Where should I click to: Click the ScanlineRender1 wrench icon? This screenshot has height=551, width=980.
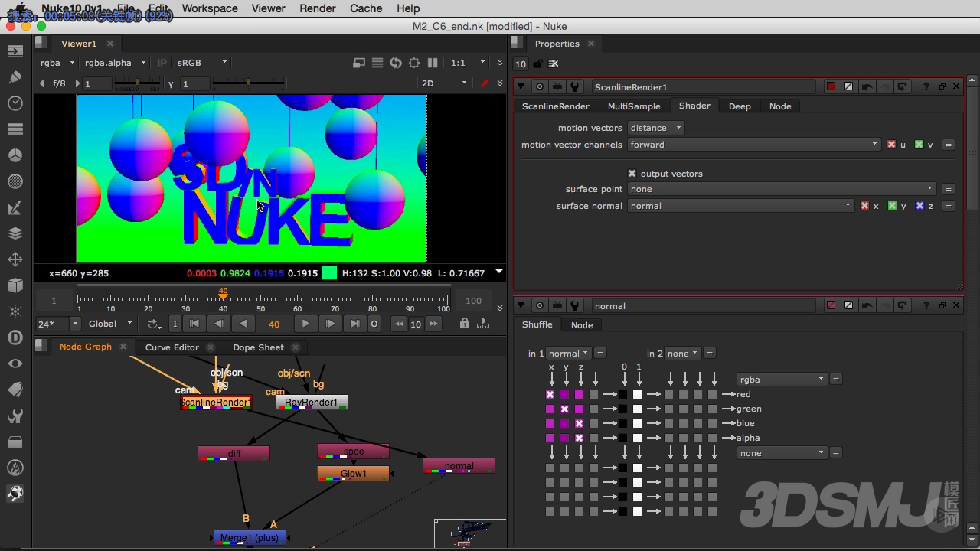(x=575, y=87)
